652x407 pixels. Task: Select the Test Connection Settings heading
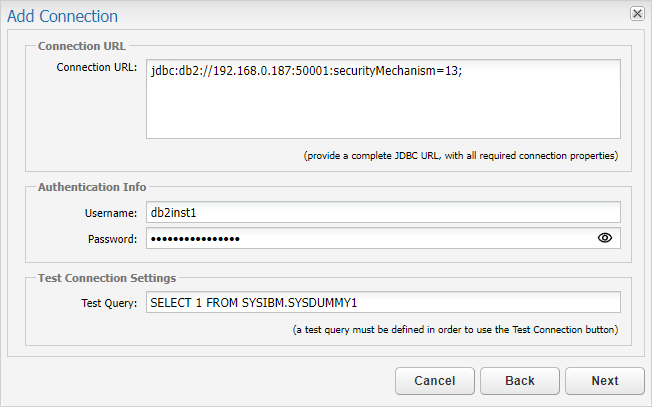click(107, 278)
